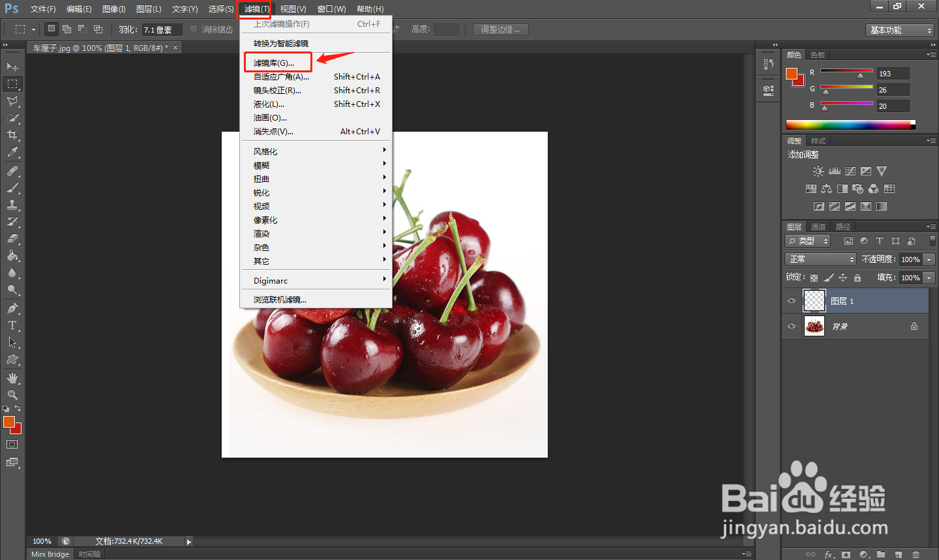The image size is (939, 560).
Task: Choose Subtract from Selection mode
Action: [x=82, y=29]
